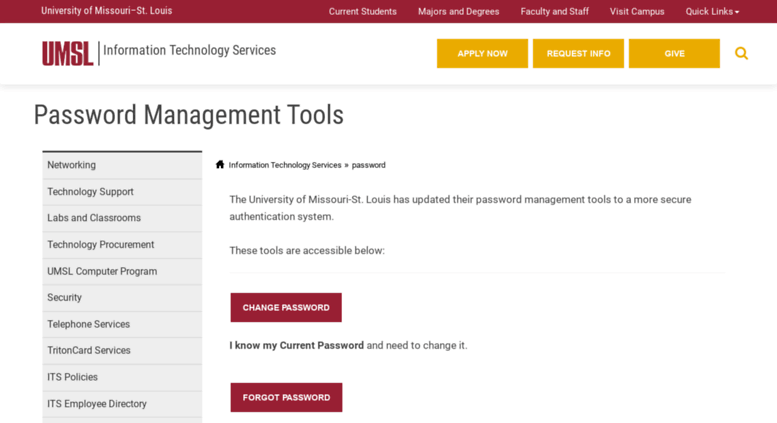777x423 pixels.
Task: Click the search magnifier icon
Action: pos(741,53)
